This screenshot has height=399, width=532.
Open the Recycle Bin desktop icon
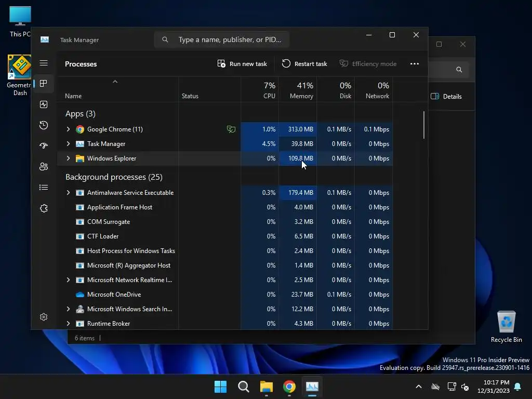point(506,327)
